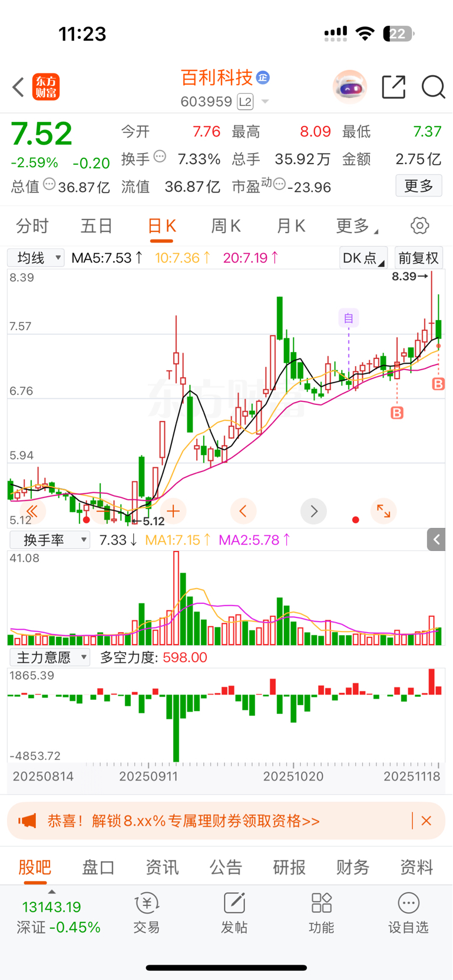The height and width of the screenshot is (980, 453).
Task: Open the search magnifier icon
Action: click(434, 87)
